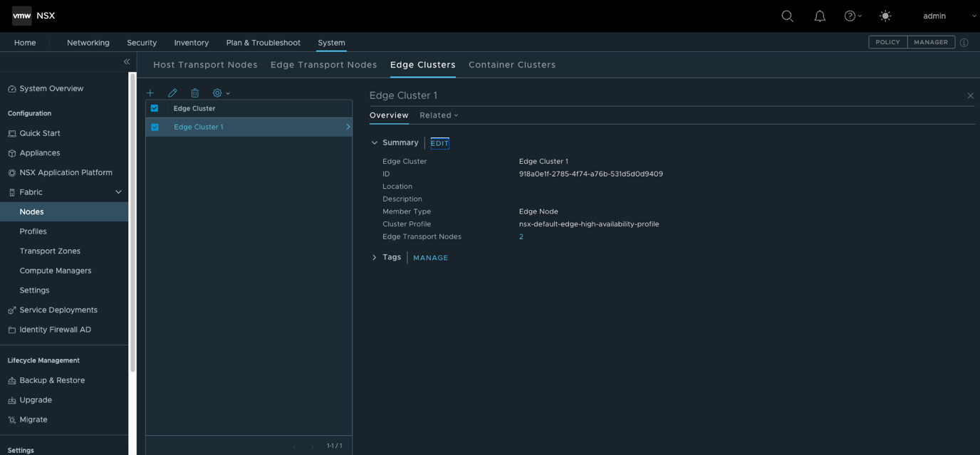Expand Edge Cluster 1 row arrow

(348, 127)
